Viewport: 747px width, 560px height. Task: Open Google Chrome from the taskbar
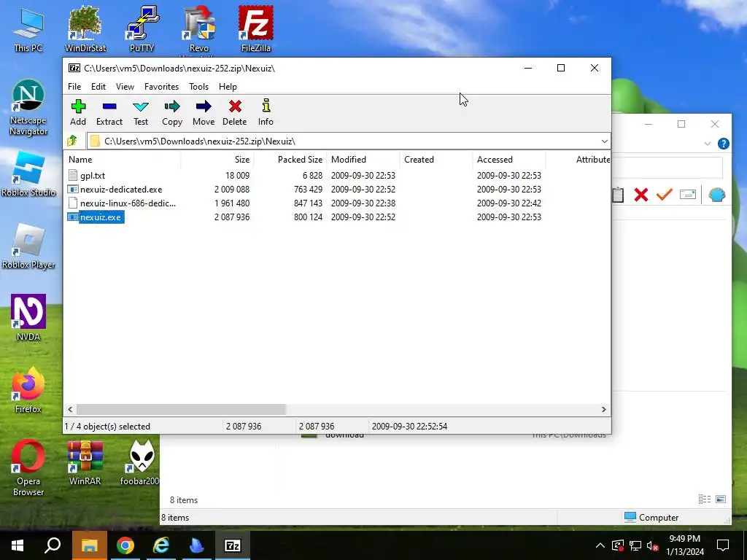point(125,545)
